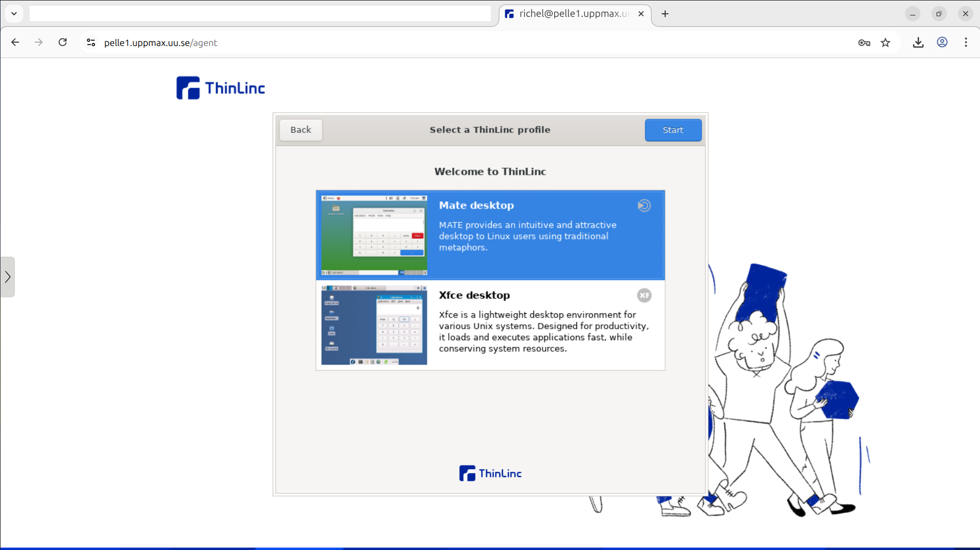
Task: Click the Back button in the dialog
Action: [x=300, y=130]
